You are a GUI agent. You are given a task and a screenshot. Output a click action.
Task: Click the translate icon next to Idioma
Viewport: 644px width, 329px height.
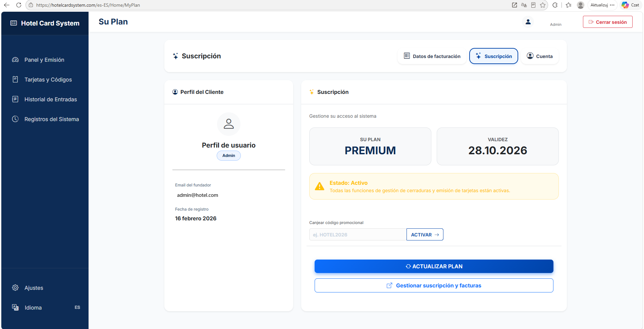point(15,308)
